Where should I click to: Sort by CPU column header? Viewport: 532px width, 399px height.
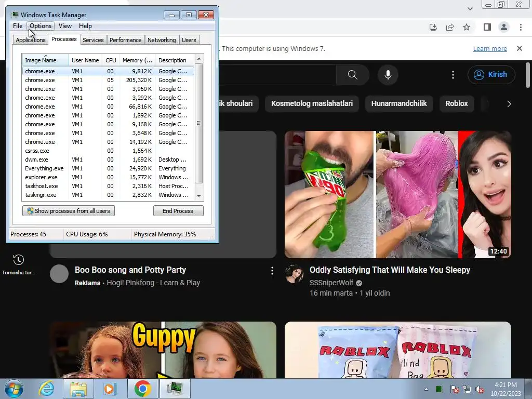pos(111,60)
